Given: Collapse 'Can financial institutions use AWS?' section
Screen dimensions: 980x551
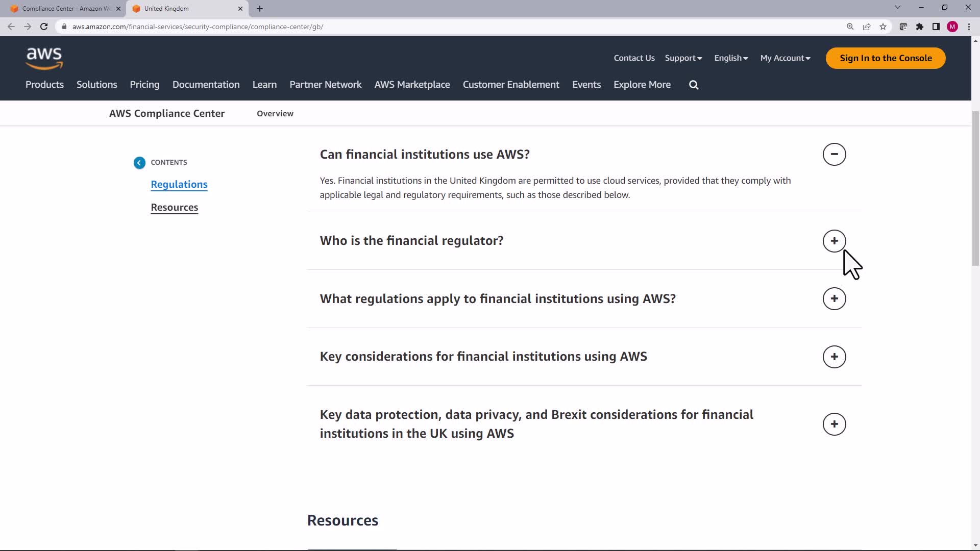Looking at the screenshot, I should (834, 154).
